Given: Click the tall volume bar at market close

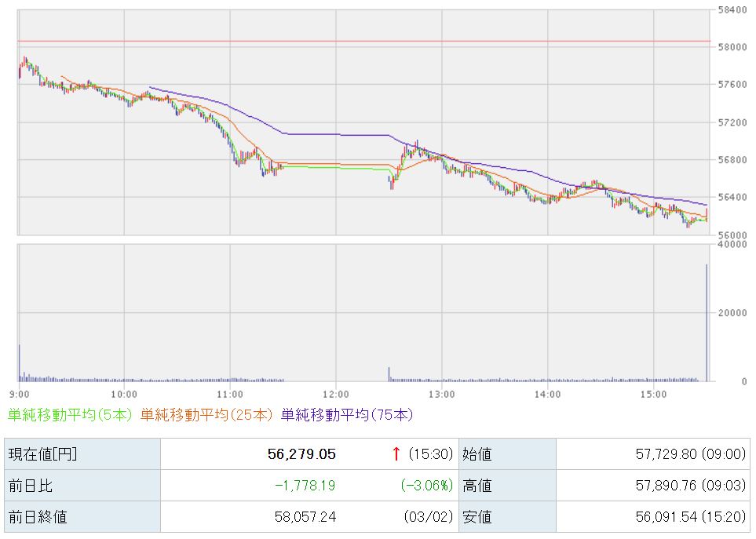Looking at the screenshot, I should [707, 323].
